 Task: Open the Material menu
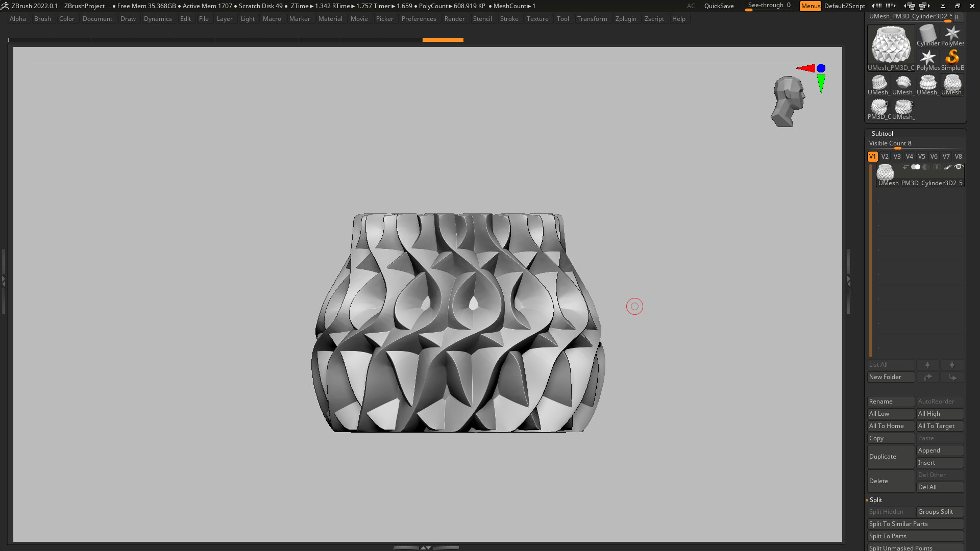point(330,19)
